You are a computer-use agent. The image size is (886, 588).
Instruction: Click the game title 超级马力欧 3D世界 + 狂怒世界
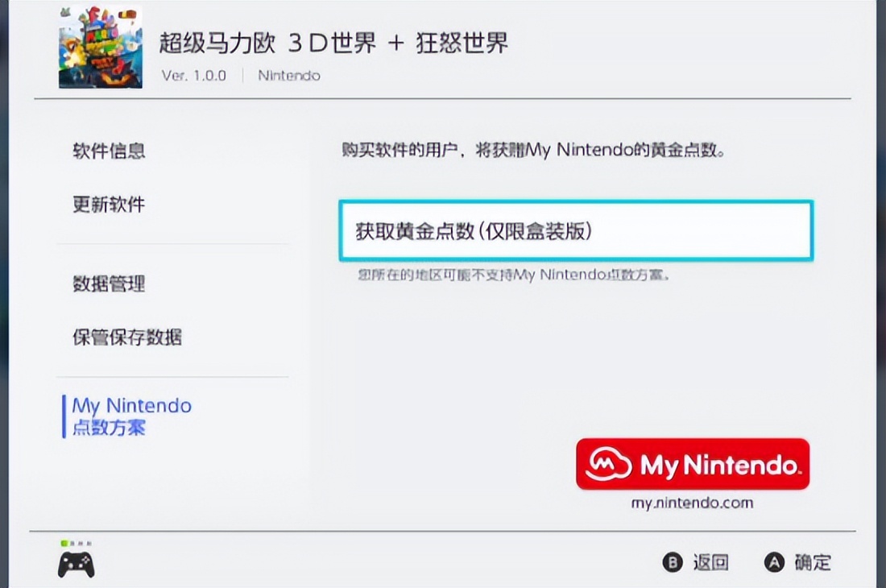333,43
